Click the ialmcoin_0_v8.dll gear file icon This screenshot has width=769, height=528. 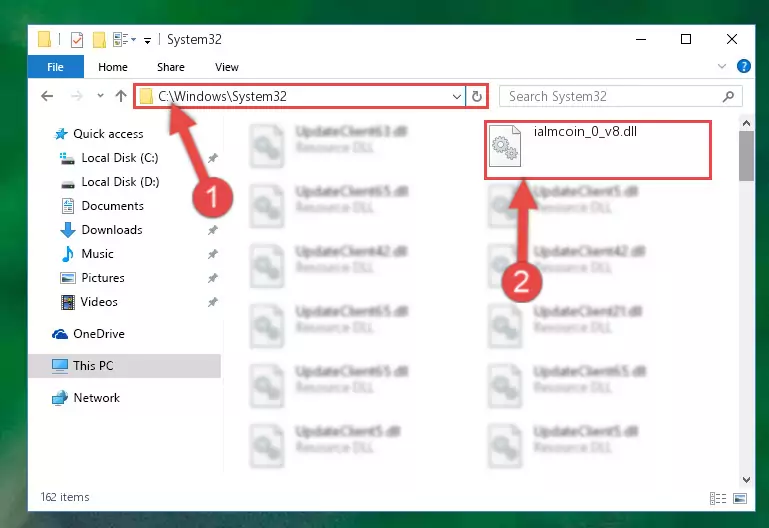[x=505, y=146]
